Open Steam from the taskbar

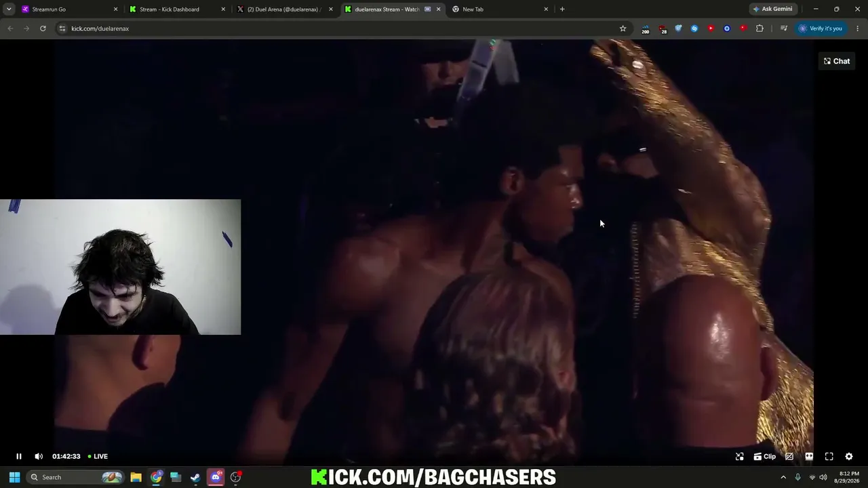click(x=195, y=477)
